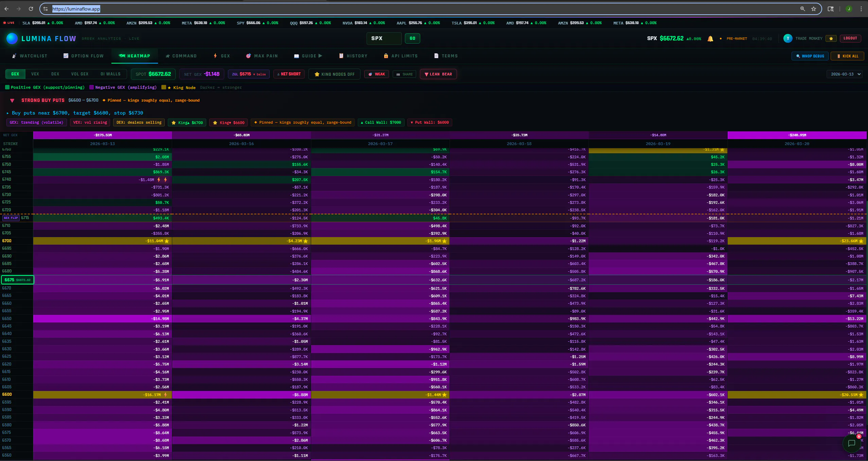Screen dimensions: 868x461
Task: Click the browser back arrow
Action: 6,9
